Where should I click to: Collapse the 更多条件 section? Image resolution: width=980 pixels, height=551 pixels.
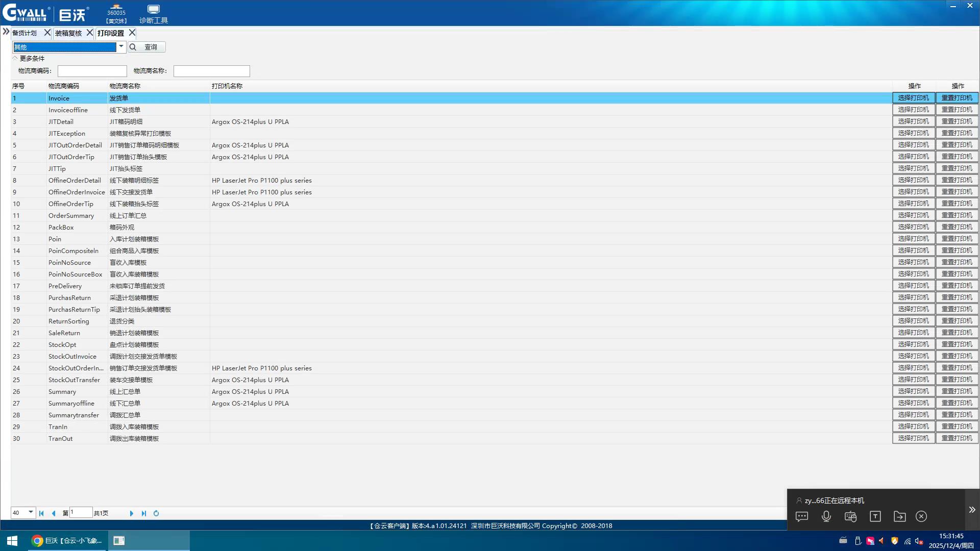tap(15, 58)
